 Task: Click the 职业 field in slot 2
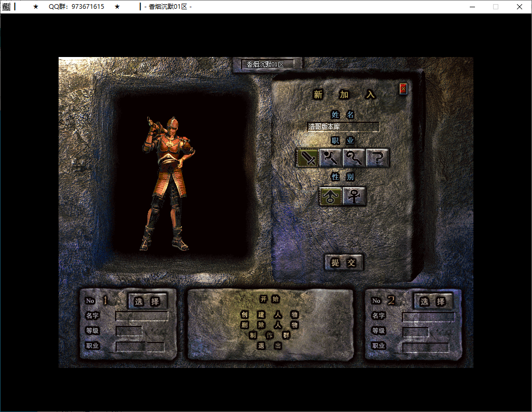tap(426, 348)
